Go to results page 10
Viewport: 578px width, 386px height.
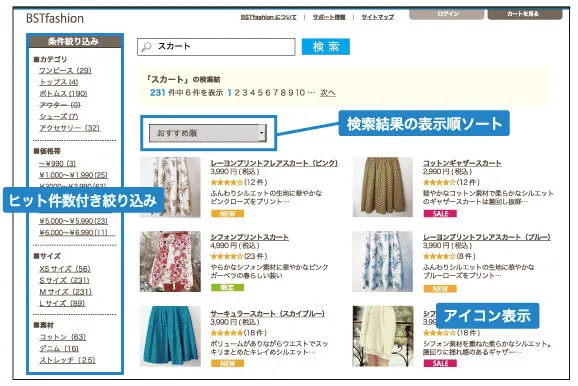click(x=300, y=93)
